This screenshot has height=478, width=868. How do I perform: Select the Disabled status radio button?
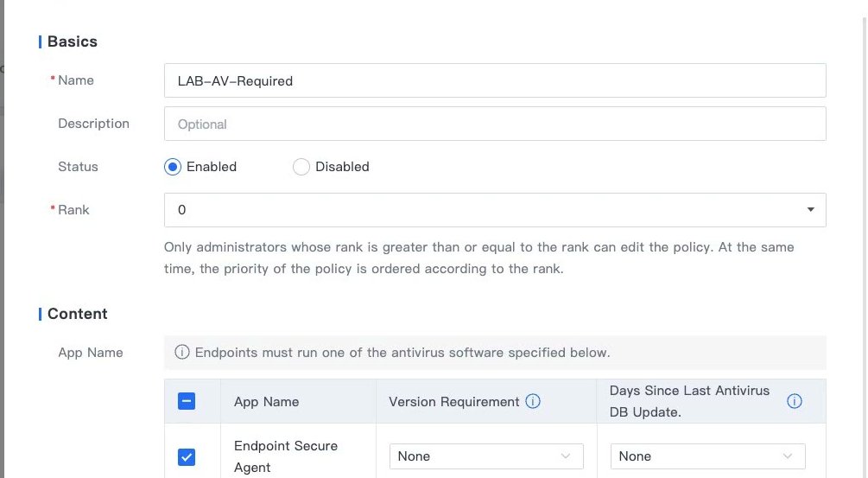point(301,167)
